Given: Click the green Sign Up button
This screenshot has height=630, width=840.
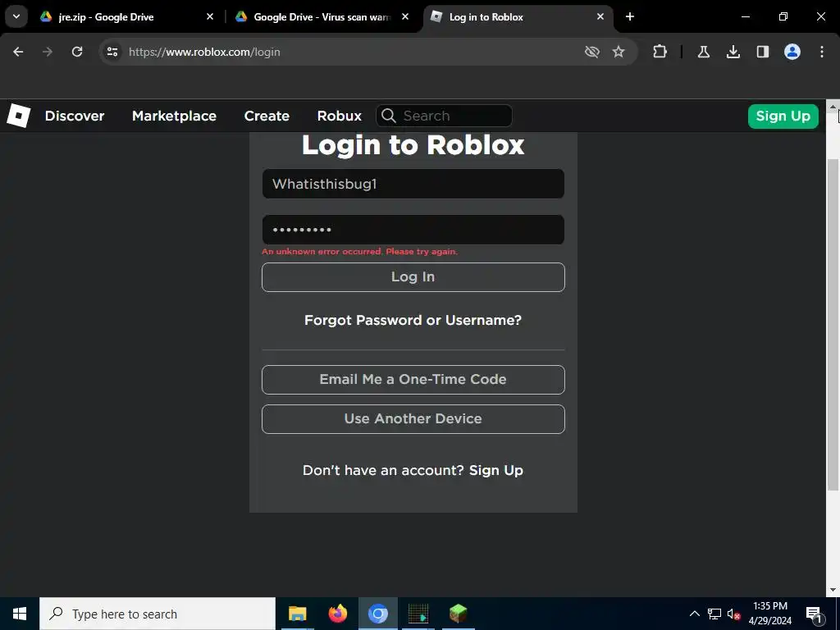Looking at the screenshot, I should [x=783, y=116].
